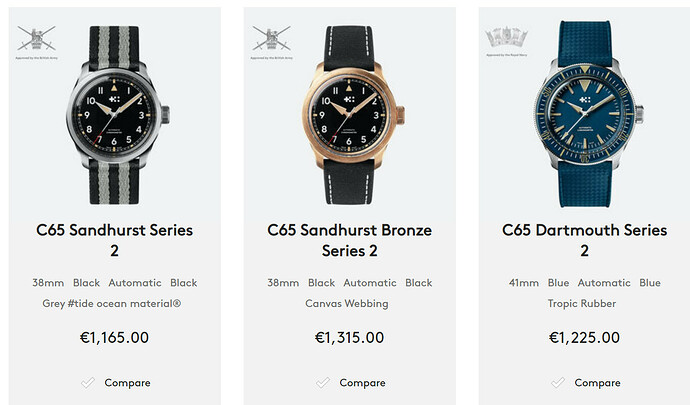Tick the Compare checkmark for C65 Dartmouth

[558, 383]
